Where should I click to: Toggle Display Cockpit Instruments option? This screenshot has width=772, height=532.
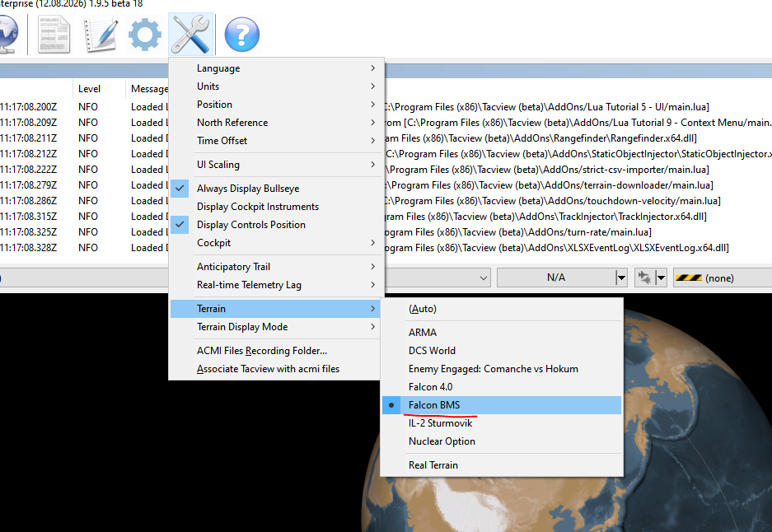pos(276,207)
